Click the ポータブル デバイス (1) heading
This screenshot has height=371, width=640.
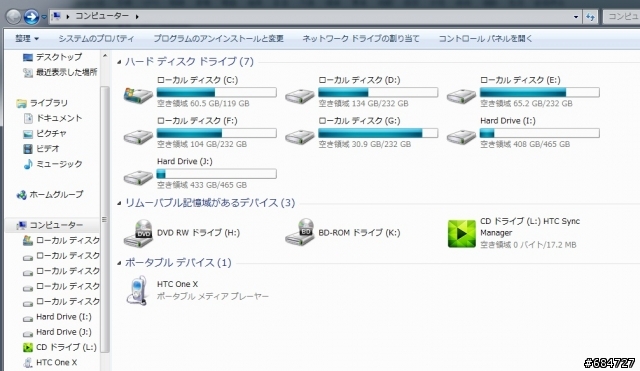(x=178, y=262)
